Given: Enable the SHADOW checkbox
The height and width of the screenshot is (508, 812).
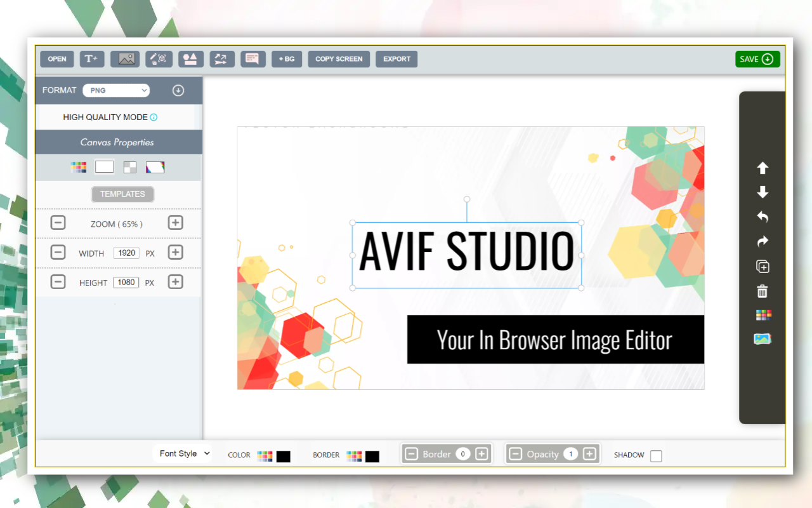Looking at the screenshot, I should point(656,455).
